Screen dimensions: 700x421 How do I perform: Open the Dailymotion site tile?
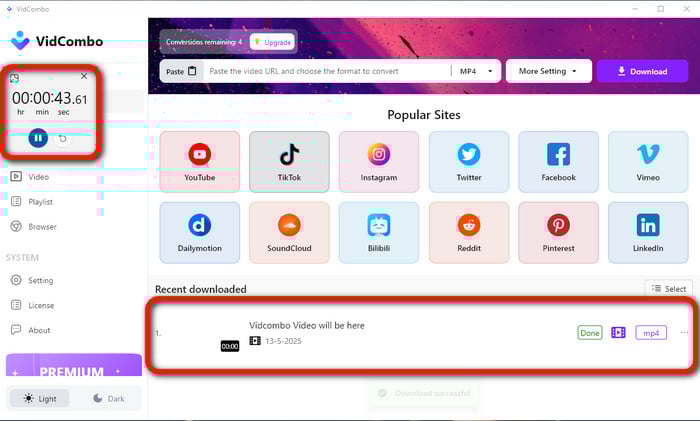coord(200,233)
